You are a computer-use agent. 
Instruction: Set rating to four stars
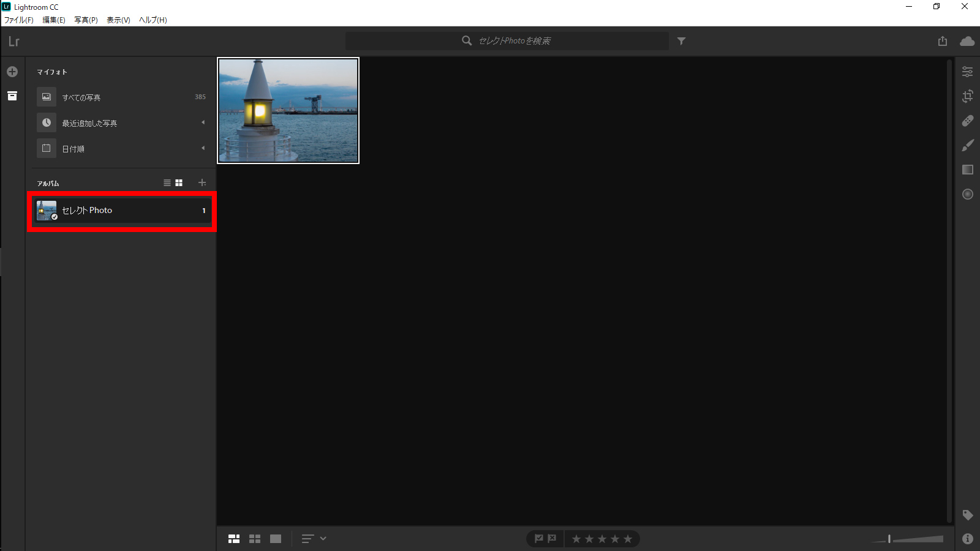tap(615, 539)
